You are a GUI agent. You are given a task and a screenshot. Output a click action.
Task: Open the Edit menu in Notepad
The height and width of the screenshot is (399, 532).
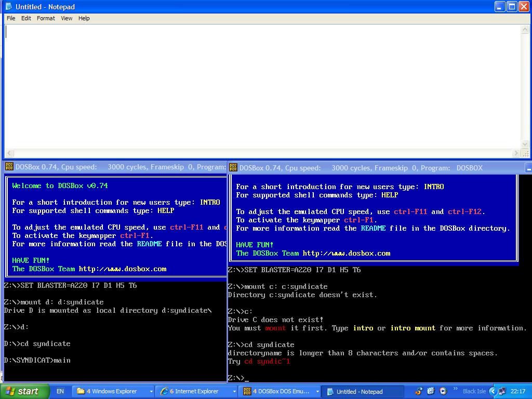tap(26, 18)
